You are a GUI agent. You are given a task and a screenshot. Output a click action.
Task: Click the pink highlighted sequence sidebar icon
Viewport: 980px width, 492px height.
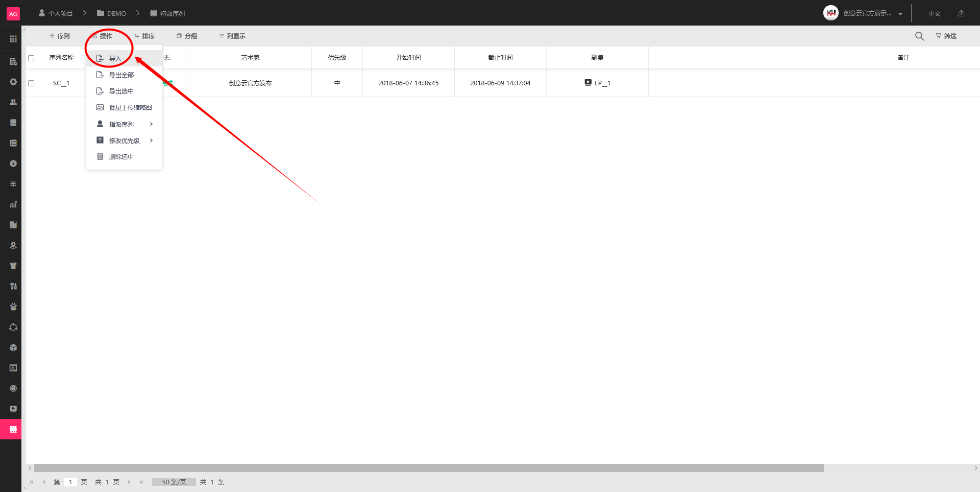(x=13, y=429)
